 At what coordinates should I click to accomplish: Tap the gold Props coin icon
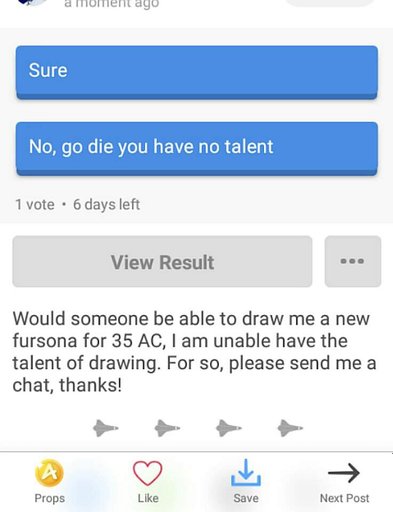(x=49, y=472)
